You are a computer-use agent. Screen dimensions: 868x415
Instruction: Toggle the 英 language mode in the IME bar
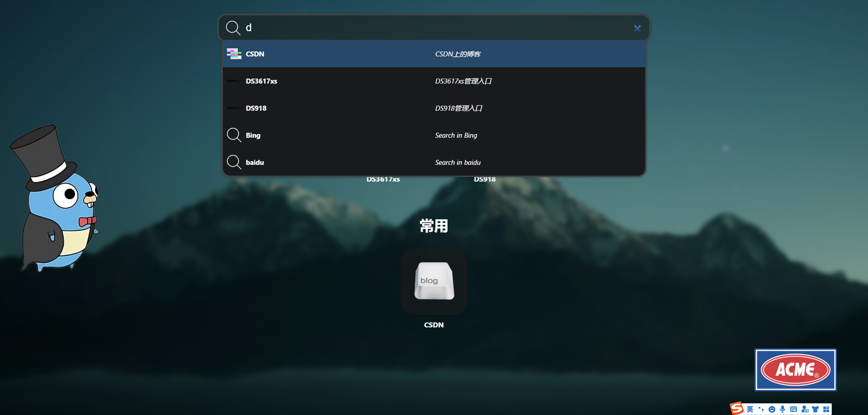pyautogui.click(x=750, y=409)
